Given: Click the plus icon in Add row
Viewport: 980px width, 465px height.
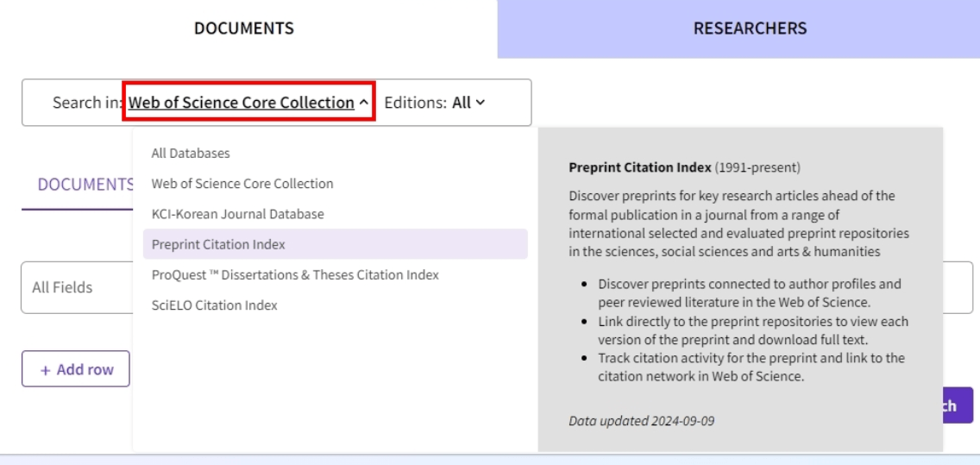Looking at the screenshot, I should [45, 370].
